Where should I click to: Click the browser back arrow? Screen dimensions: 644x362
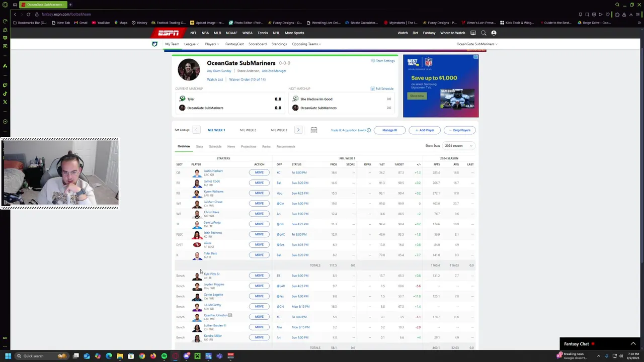[x=15, y=14]
